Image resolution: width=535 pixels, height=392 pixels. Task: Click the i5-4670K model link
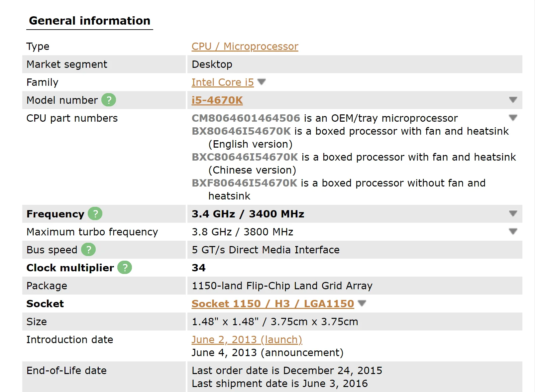(217, 100)
